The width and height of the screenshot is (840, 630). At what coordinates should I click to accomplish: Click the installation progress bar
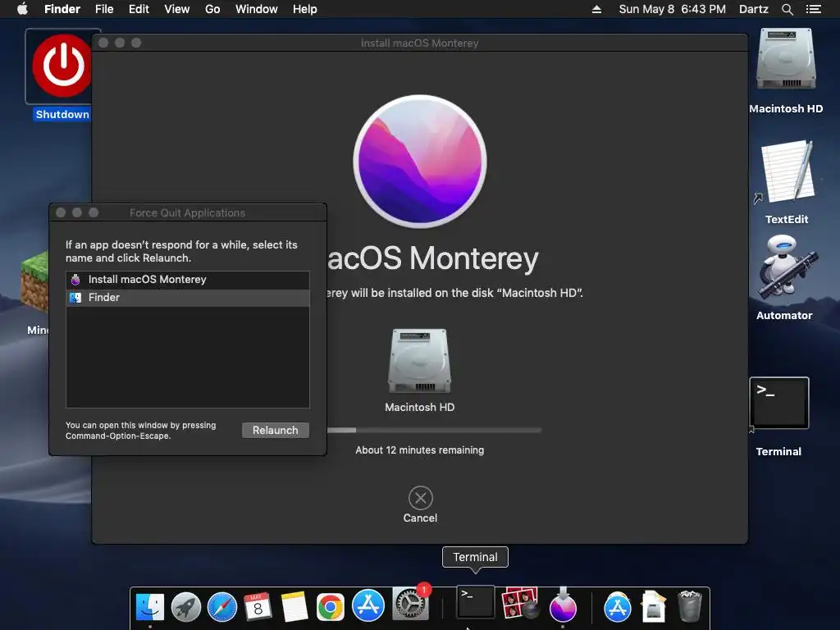434,430
